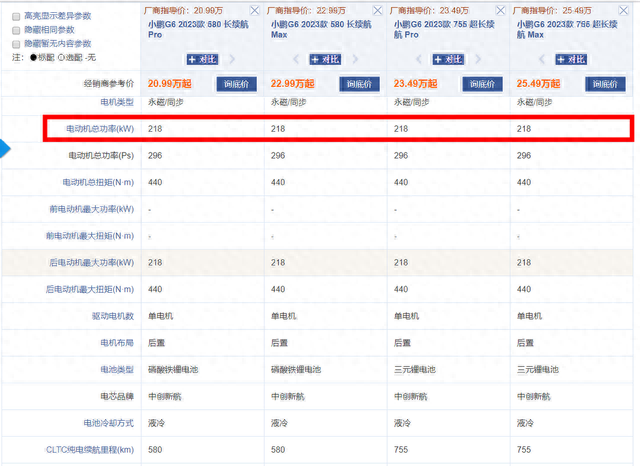Open 小鹏G6 2023款 755 超长续航 Pro link

[x=444, y=29]
